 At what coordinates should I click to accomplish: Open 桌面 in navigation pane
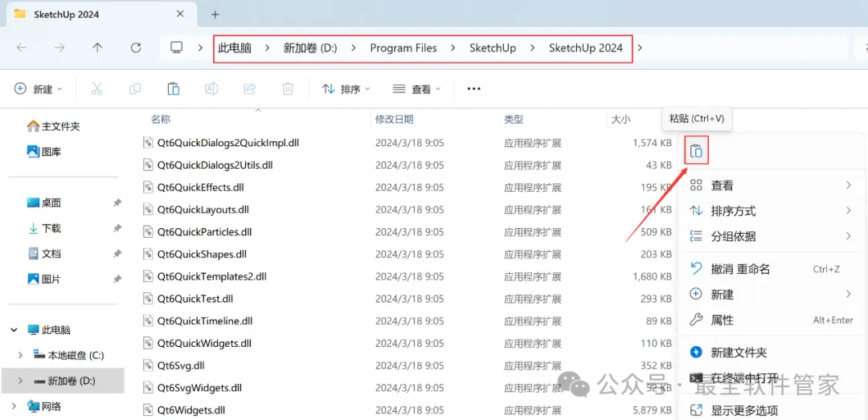[44, 203]
